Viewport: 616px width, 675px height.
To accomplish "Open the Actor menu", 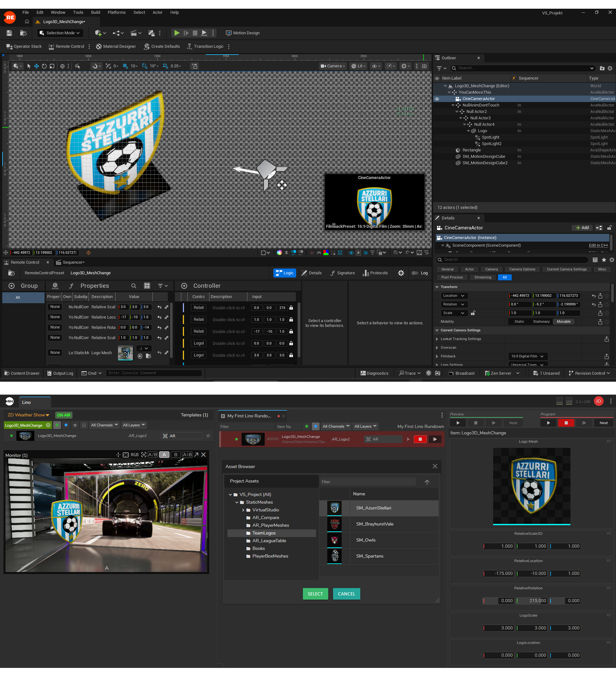I will pyautogui.click(x=157, y=12).
